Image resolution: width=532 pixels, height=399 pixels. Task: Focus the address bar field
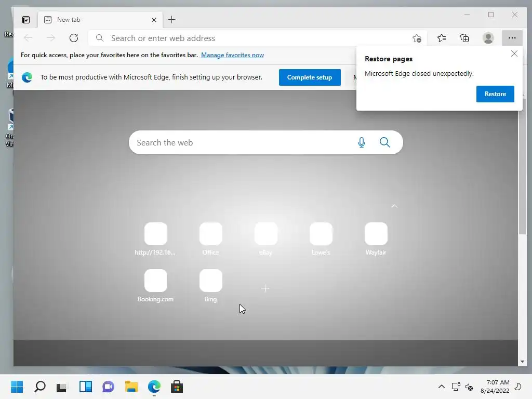point(258,38)
